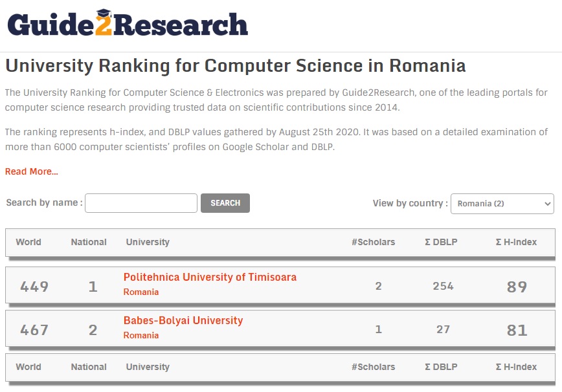Click Romania under Babes-Bolyai University
Screen dimensions: 562x392
(141, 335)
